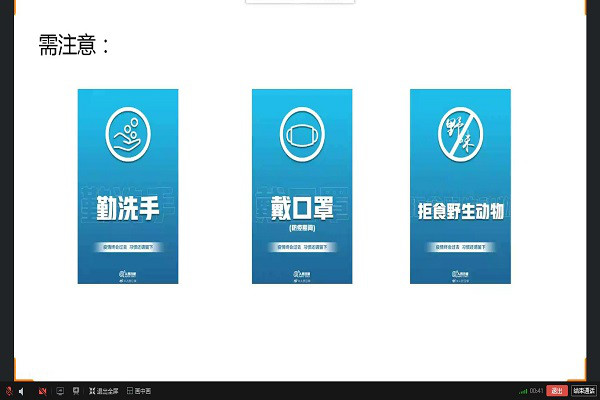Select the 戴口罩 poster title

(x=301, y=207)
